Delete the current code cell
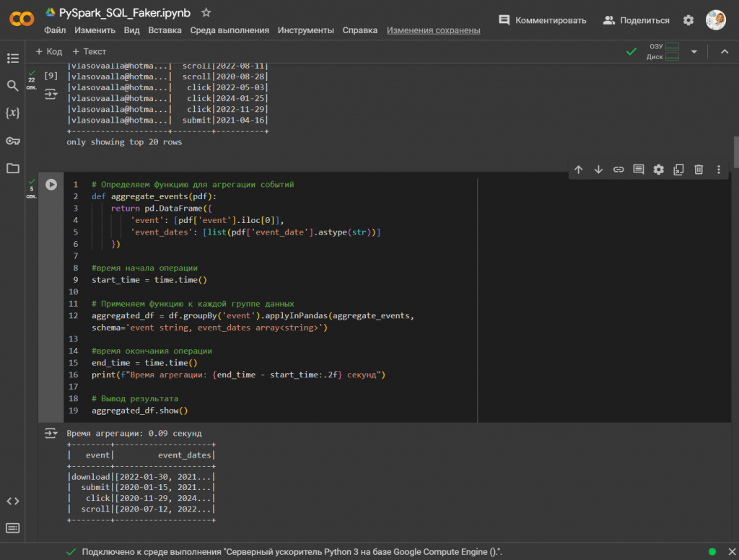Viewport: 739px width, 560px height. pos(699,170)
